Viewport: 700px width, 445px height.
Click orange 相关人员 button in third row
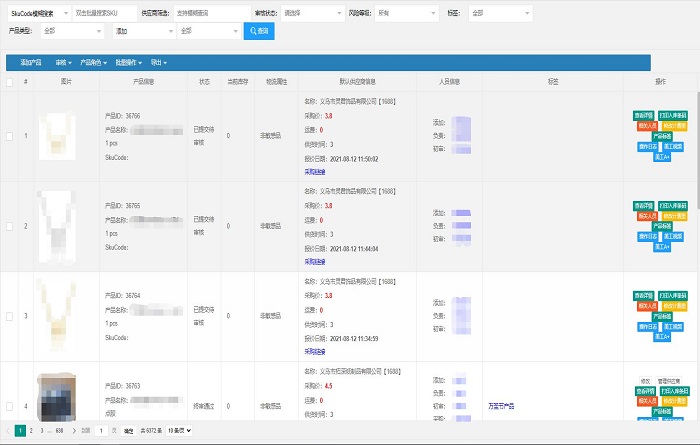(x=647, y=306)
